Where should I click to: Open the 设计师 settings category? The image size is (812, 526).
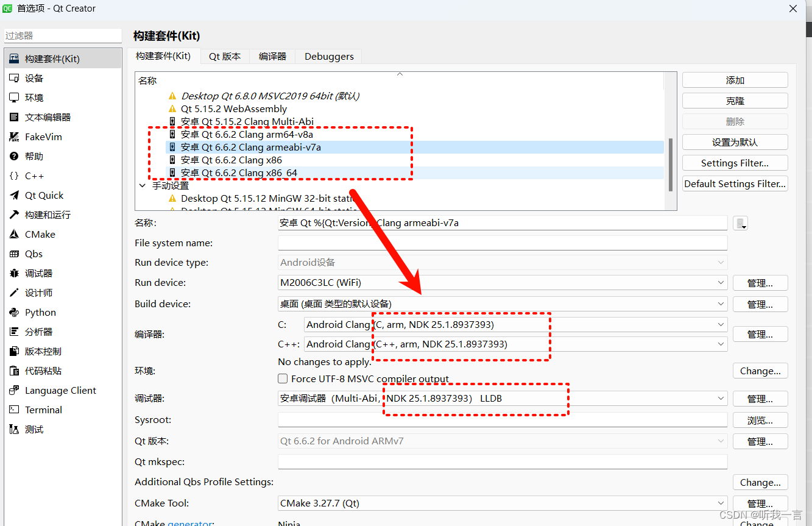tap(63, 293)
